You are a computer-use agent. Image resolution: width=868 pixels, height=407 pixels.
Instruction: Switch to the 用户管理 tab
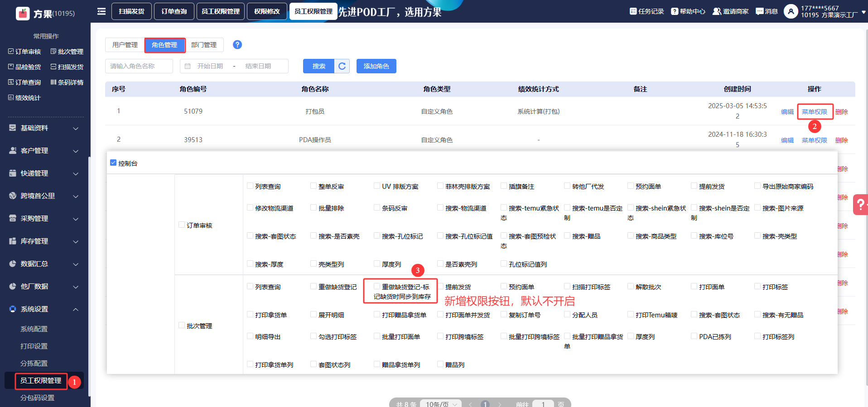click(125, 45)
